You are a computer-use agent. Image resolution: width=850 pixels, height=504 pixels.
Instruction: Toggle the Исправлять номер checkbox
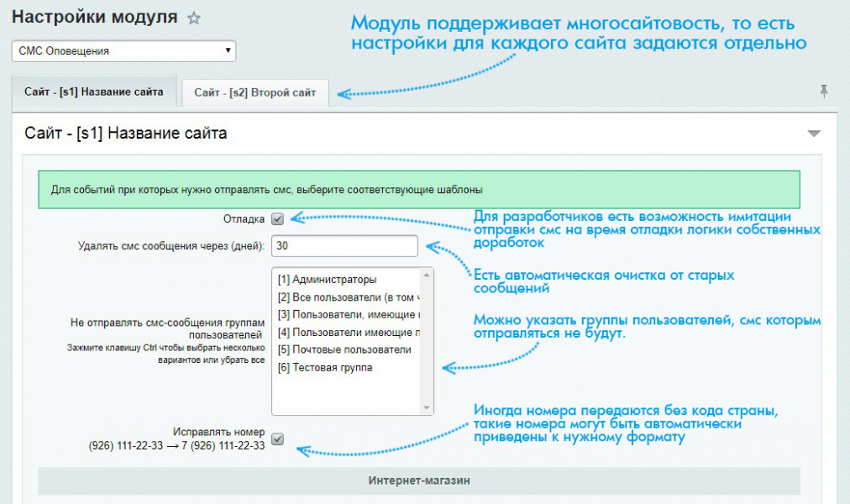277,439
